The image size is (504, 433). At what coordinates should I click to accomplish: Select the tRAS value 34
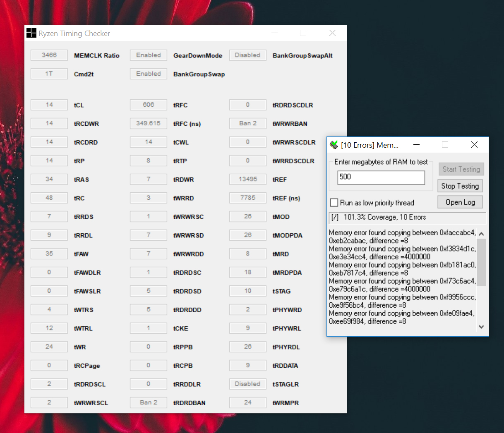49,179
